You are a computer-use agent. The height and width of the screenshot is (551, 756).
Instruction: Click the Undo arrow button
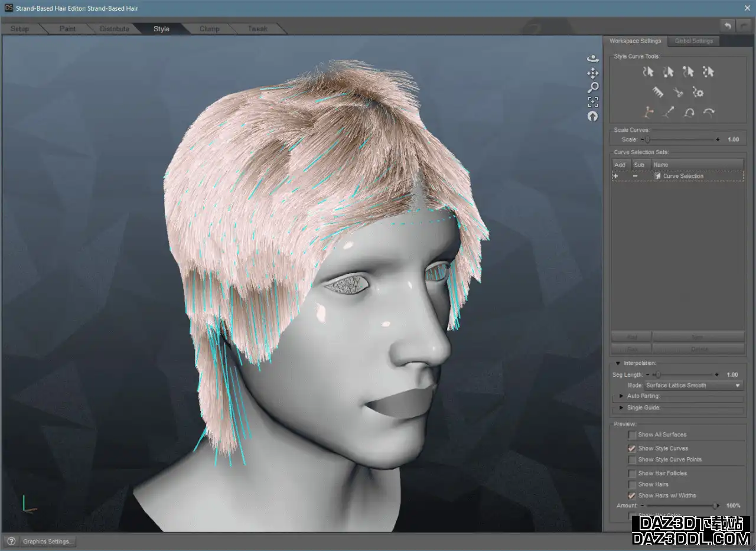pos(728,25)
